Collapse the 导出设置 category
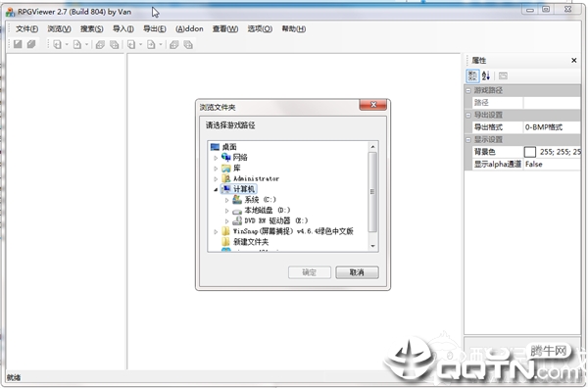 coord(468,115)
